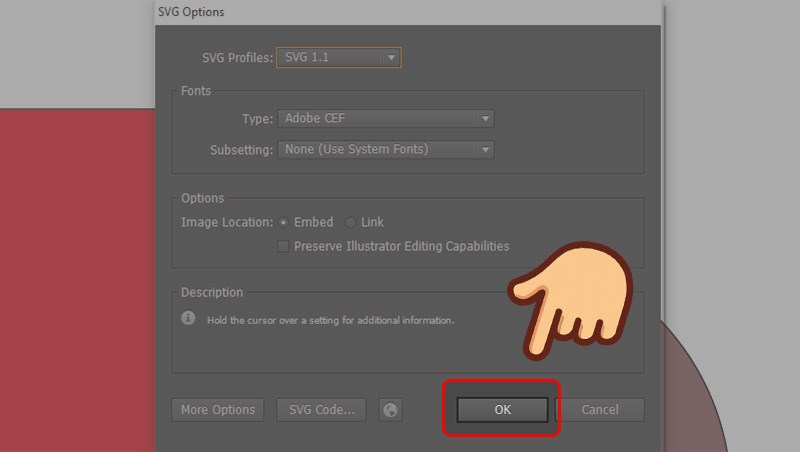Image resolution: width=800 pixels, height=452 pixels.
Task: Select the Link radio button
Action: point(351,222)
